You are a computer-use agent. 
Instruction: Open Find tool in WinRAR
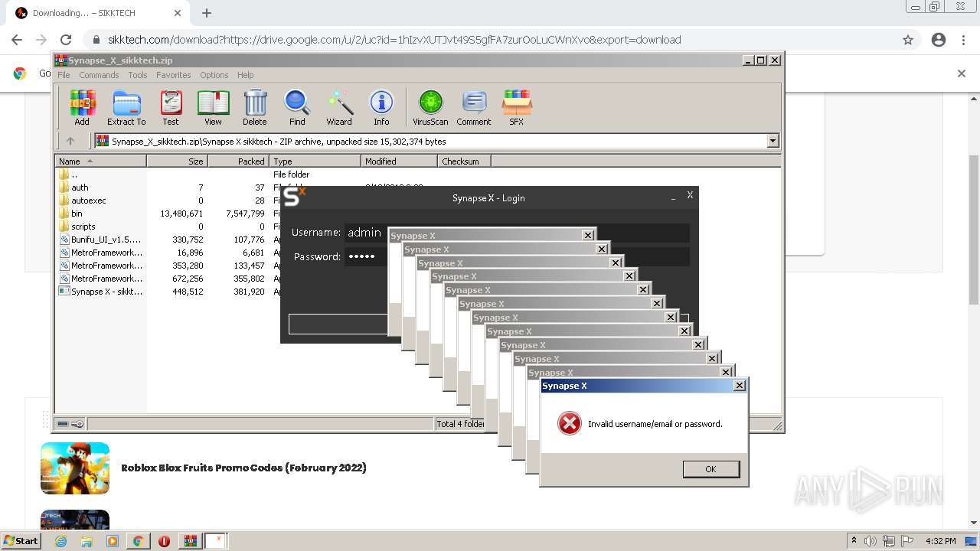pos(297,108)
